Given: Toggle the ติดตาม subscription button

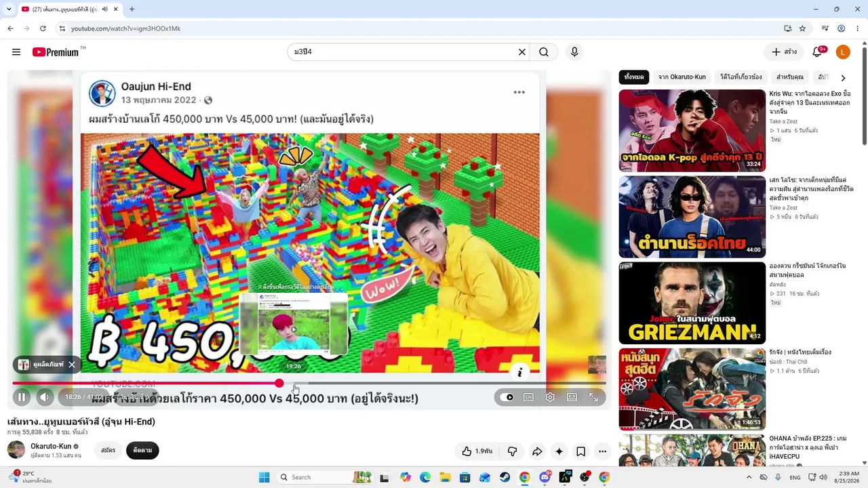Looking at the screenshot, I should pyautogui.click(x=142, y=450).
